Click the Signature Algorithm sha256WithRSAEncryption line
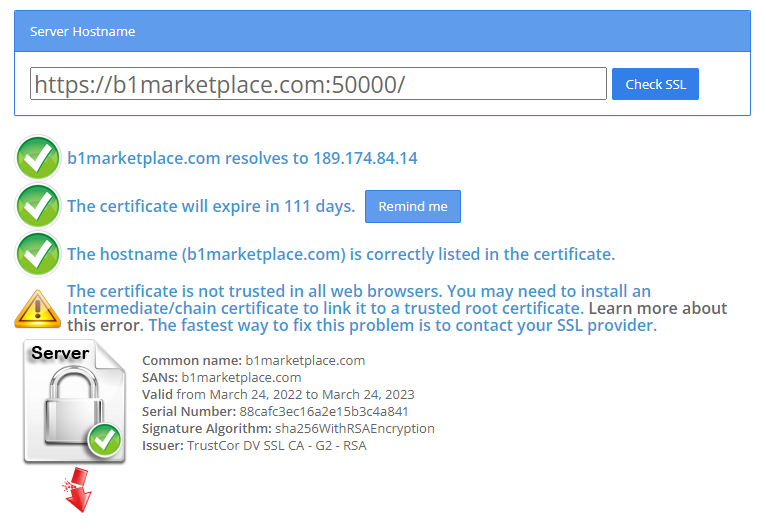 tap(288, 428)
